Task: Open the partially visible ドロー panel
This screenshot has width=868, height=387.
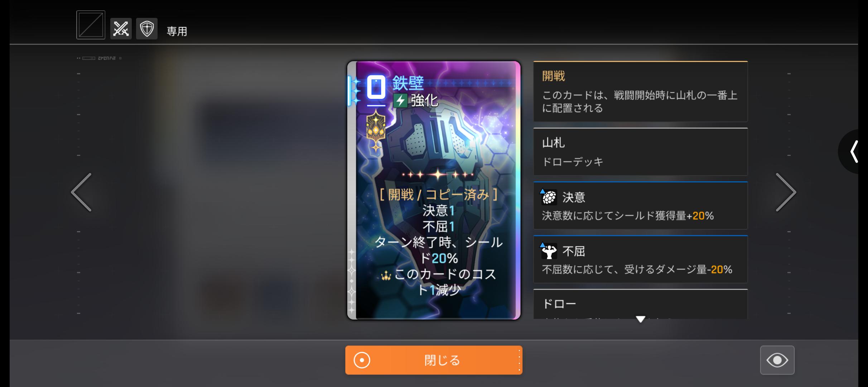Action: pos(641,304)
